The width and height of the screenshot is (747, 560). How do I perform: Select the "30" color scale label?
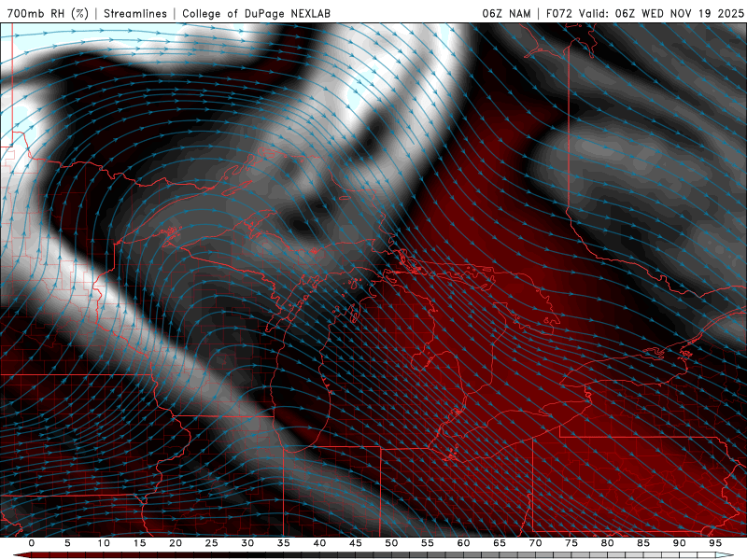pyautogui.click(x=247, y=543)
